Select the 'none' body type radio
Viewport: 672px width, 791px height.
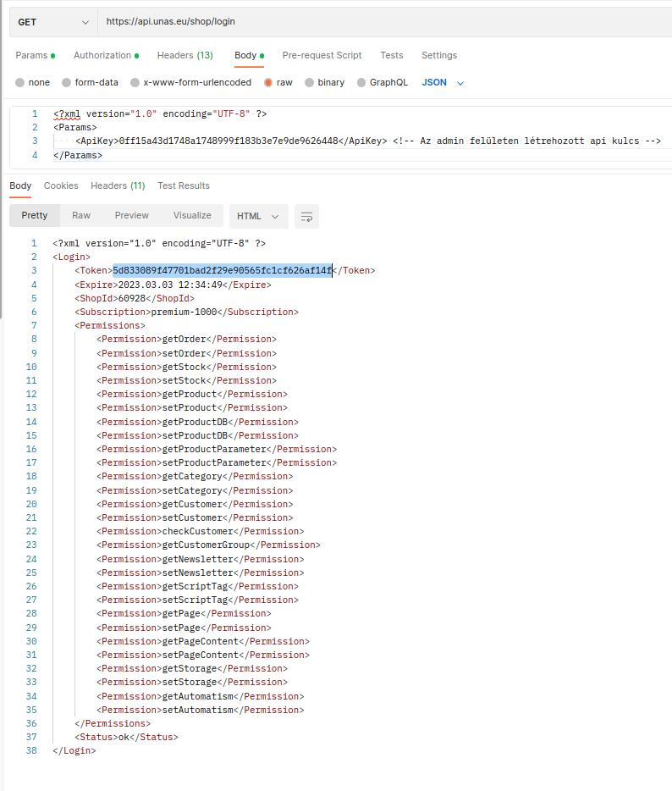pyautogui.click(x=19, y=83)
